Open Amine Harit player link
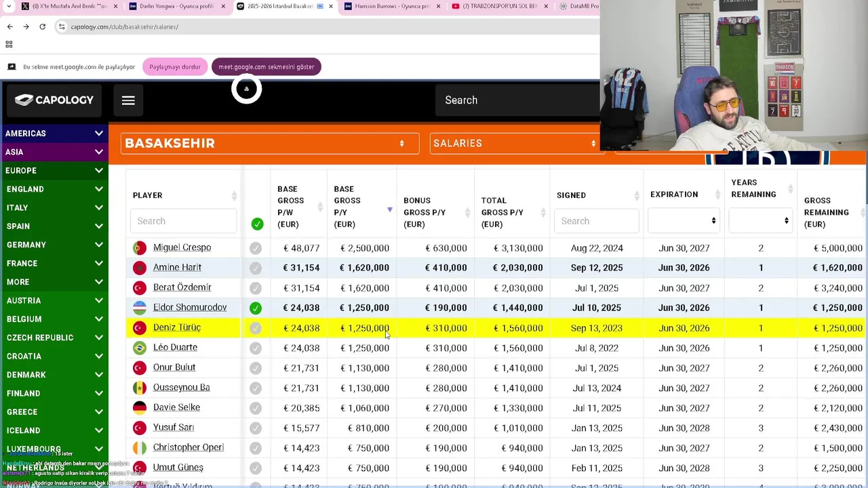Screen dimensions: 868x488 click(177, 268)
